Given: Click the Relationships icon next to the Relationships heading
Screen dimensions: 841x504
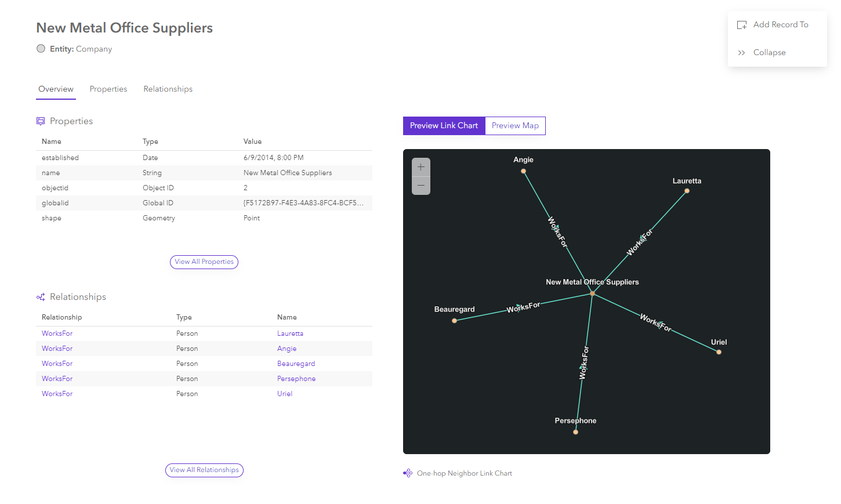Looking at the screenshot, I should click(40, 296).
